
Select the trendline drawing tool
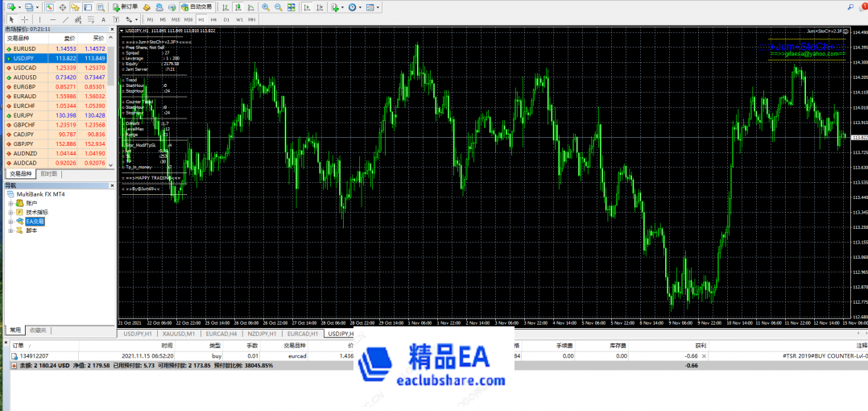pos(65,19)
